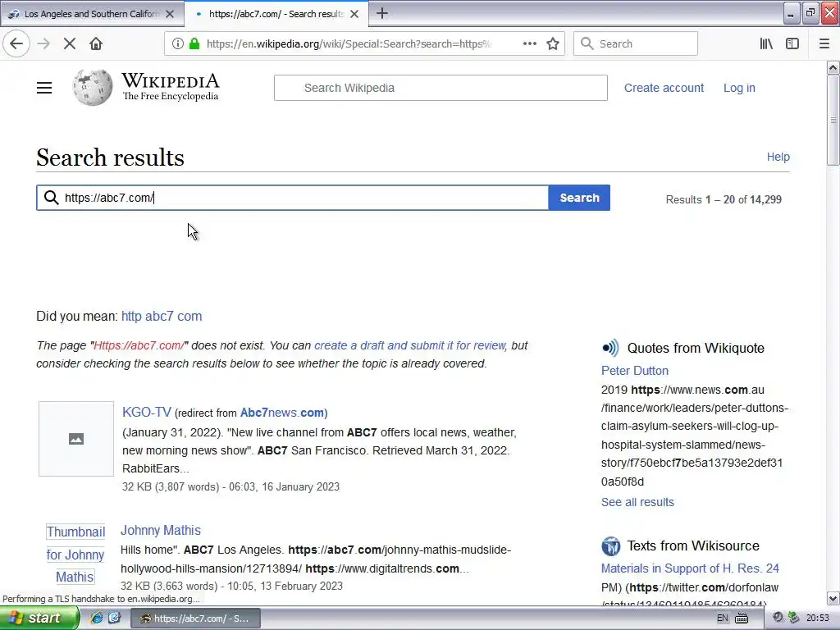The height and width of the screenshot is (630, 840).
Task: Open the Log in link
Action: click(739, 88)
